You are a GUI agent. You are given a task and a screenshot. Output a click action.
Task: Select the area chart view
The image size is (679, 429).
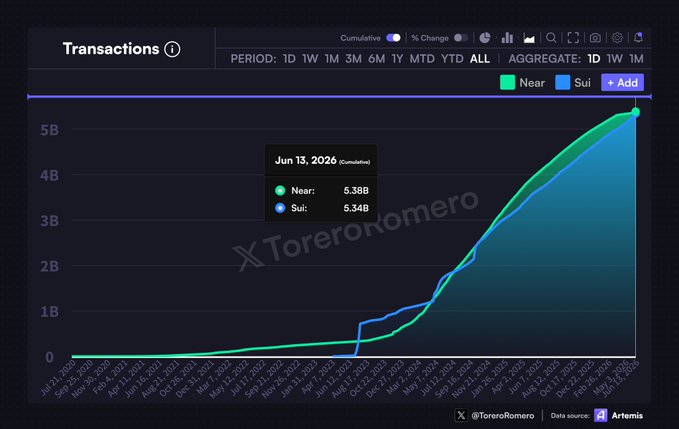point(529,38)
